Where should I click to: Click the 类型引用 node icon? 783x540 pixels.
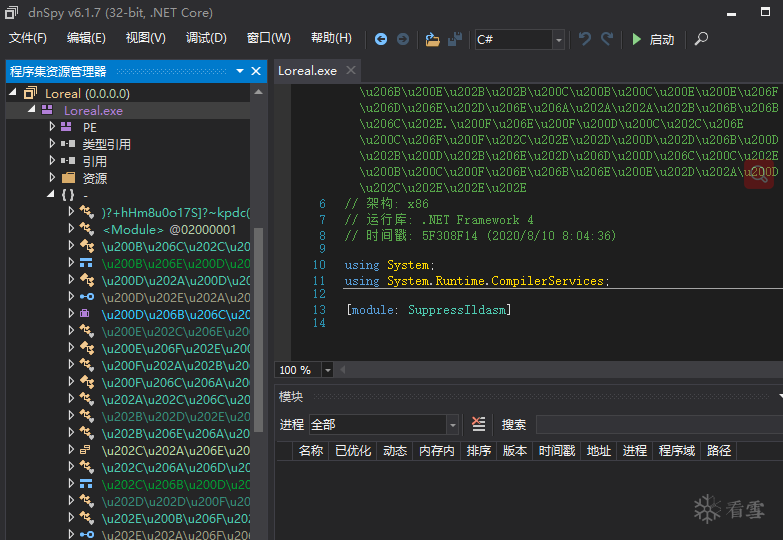[x=68, y=144]
